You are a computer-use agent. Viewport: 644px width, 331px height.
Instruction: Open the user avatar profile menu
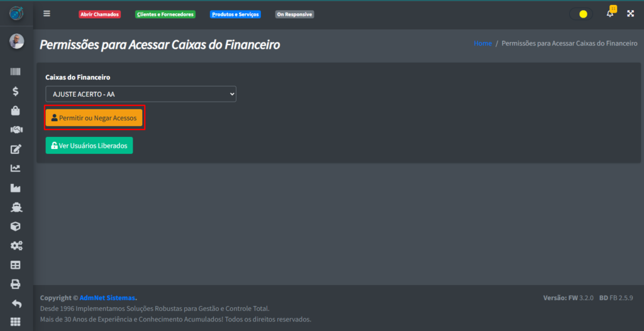click(x=16, y=41)
